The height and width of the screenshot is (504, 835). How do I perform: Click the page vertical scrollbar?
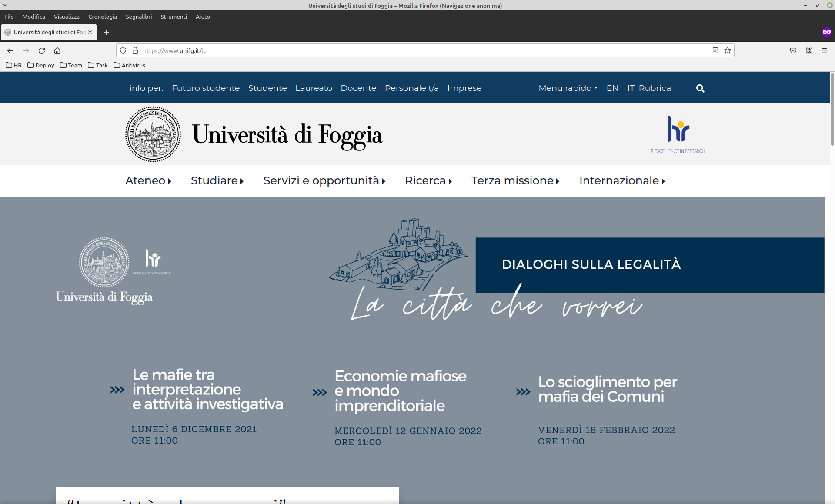pos(832,109)
